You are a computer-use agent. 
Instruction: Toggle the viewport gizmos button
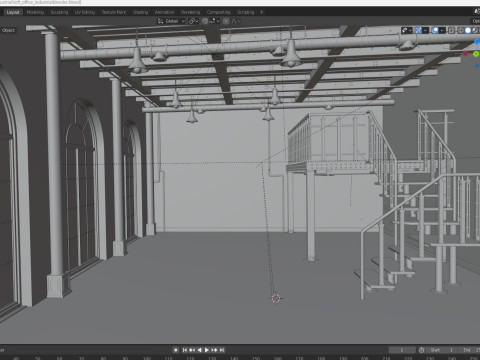coord(418,30)
